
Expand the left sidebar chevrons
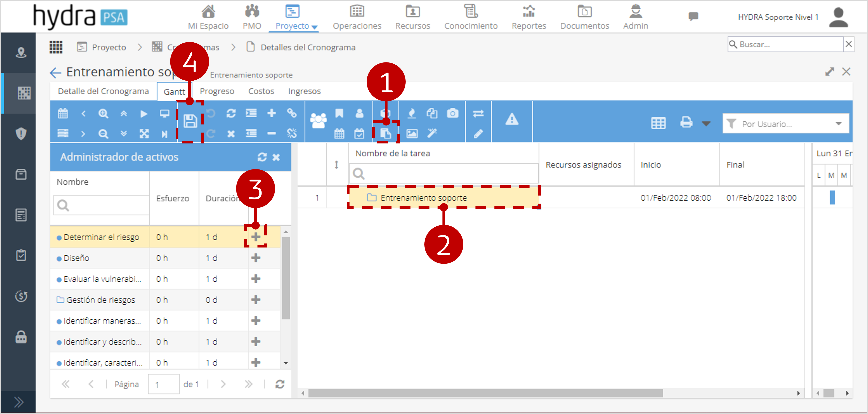click(19, 402)
